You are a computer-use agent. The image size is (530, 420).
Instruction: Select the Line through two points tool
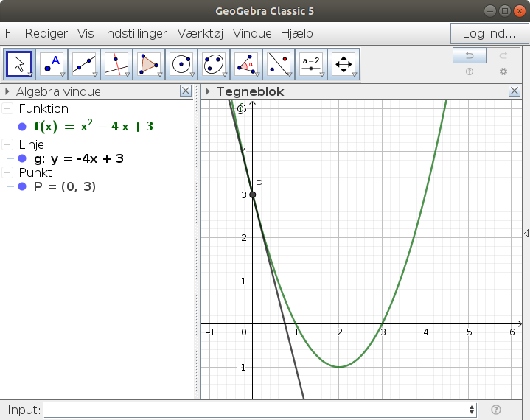pos(84,64)
